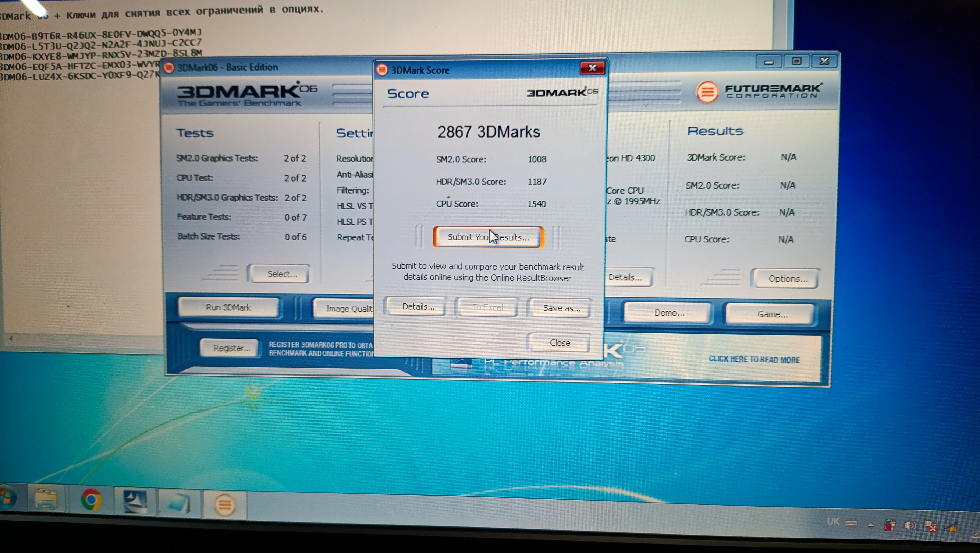Click the key starting 3DM06-KXYE8 in Notepad

pyautogui.click(x=100, y=54)
